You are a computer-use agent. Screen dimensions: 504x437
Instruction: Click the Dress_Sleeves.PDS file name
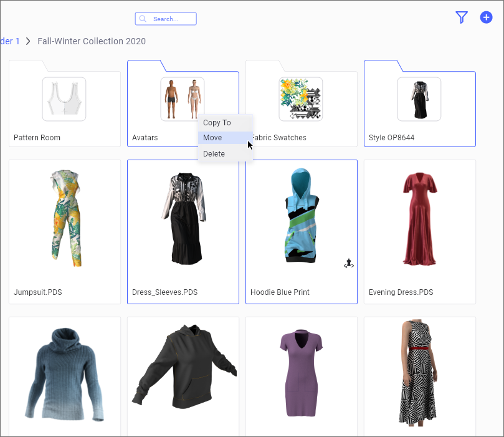point(164,292)
